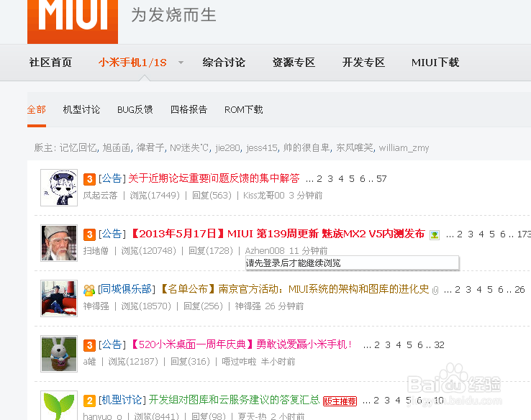Viewport: 531px width, 420px height.
Task: Open last replier 唔过咋啦 link
Action: click(239, 362)
